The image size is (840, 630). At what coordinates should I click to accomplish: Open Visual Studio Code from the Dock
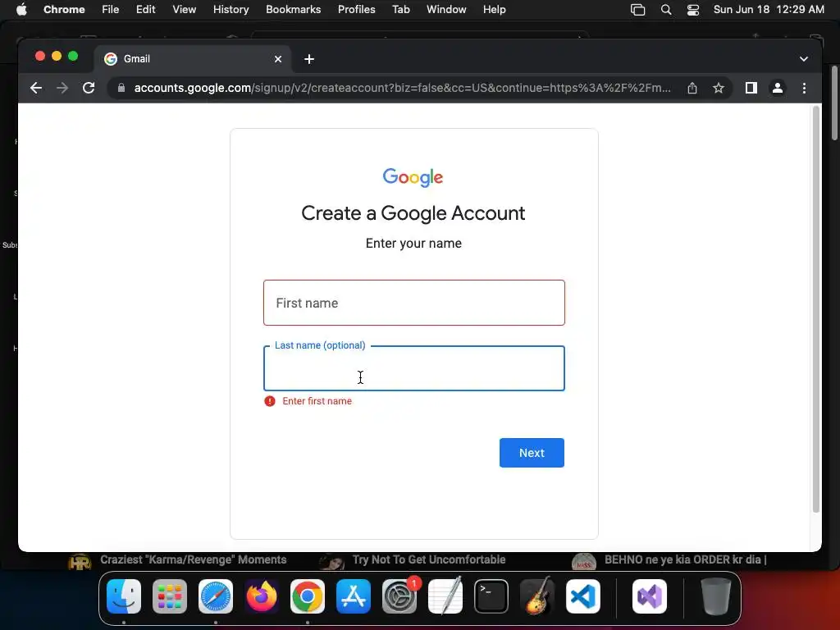pyautogui.click(x=583, y=596)
